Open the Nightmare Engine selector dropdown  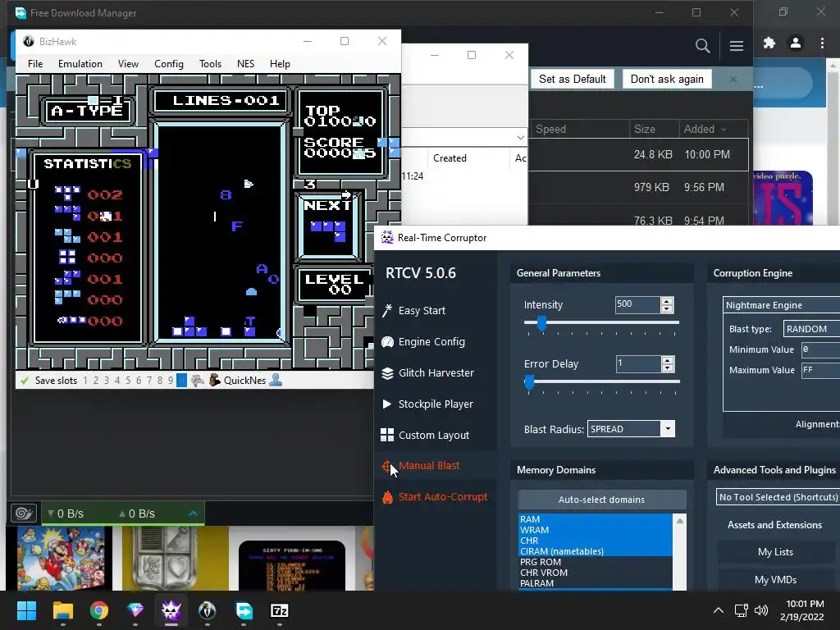(782, 305)
